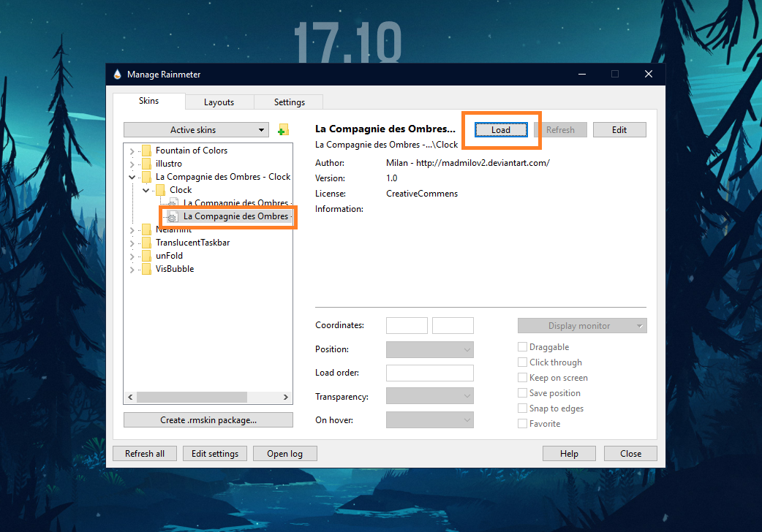Viewport: 762px width, 532px height.
Task: Click the Open log button
Action: 284,453
